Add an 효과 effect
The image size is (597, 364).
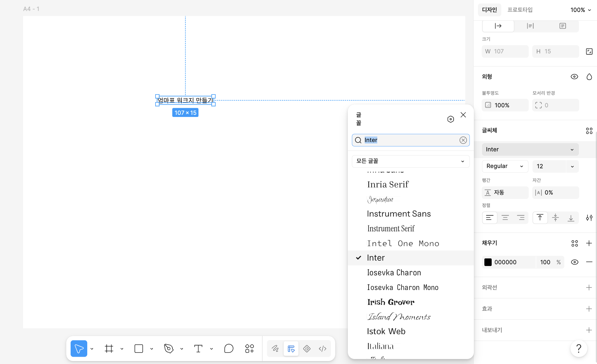click(x=589, y=309)
